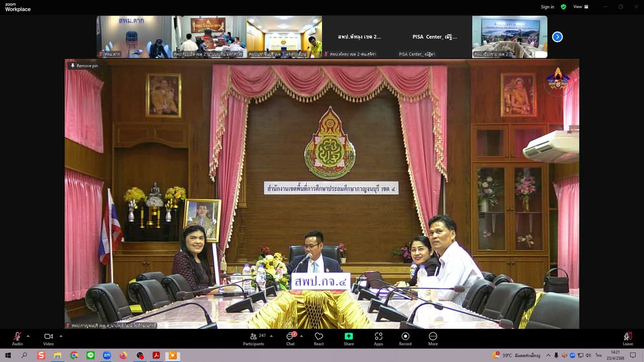Open File Explorer from the taskbar
The height and width of the screenshot is (362, 644).
click(57, 355)
